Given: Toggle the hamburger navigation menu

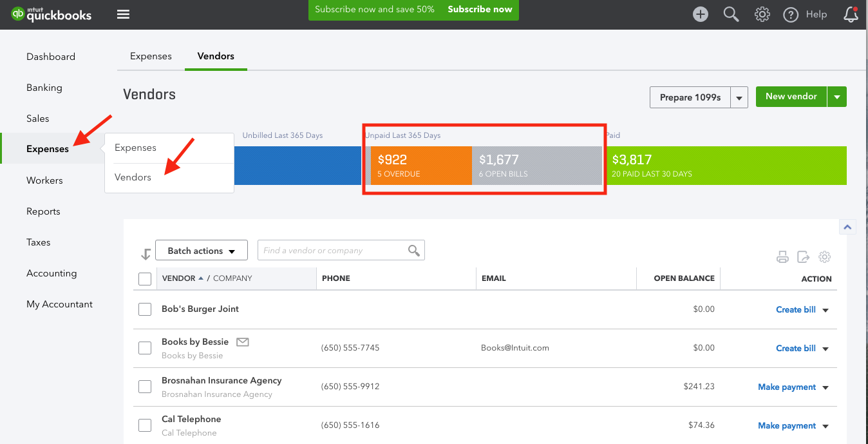Looking at the screenshot, I should coord(123,14).
